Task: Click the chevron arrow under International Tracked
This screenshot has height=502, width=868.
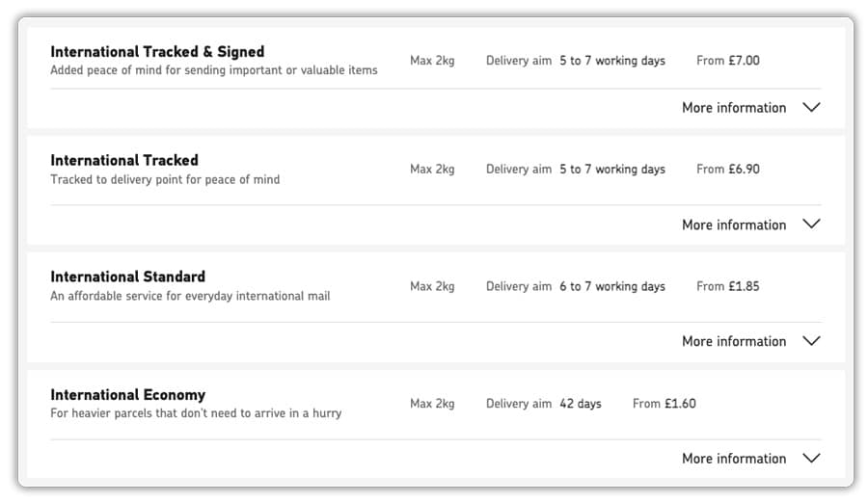Action: (811, 225)
